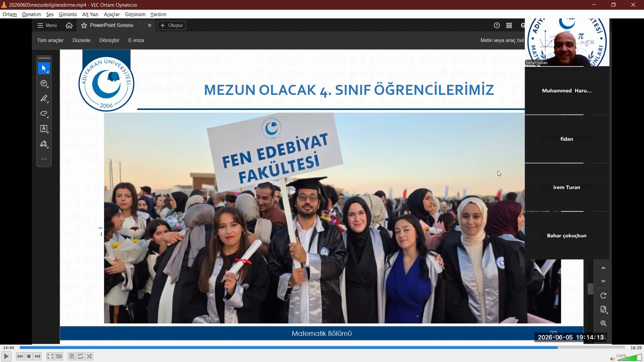Image resolution: width=644 pixels, height=362 pixels.
Task: Click the Home icon in viewer
Action: coord(69,25)
